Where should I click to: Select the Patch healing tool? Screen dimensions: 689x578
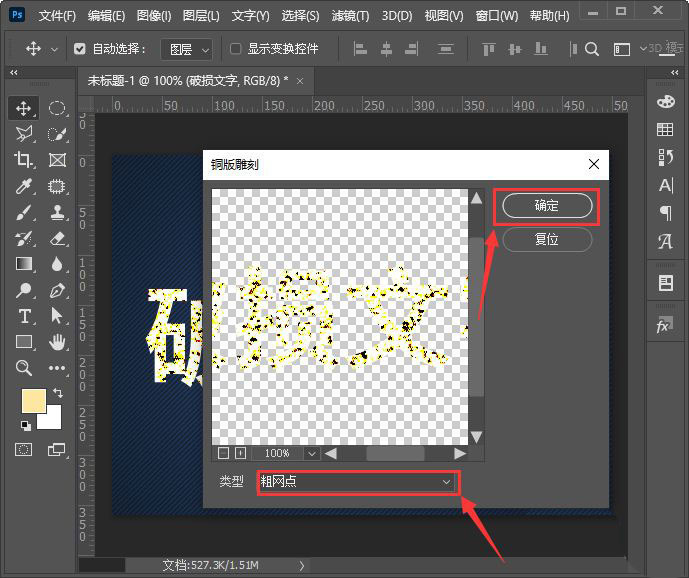tap(57, 186)
